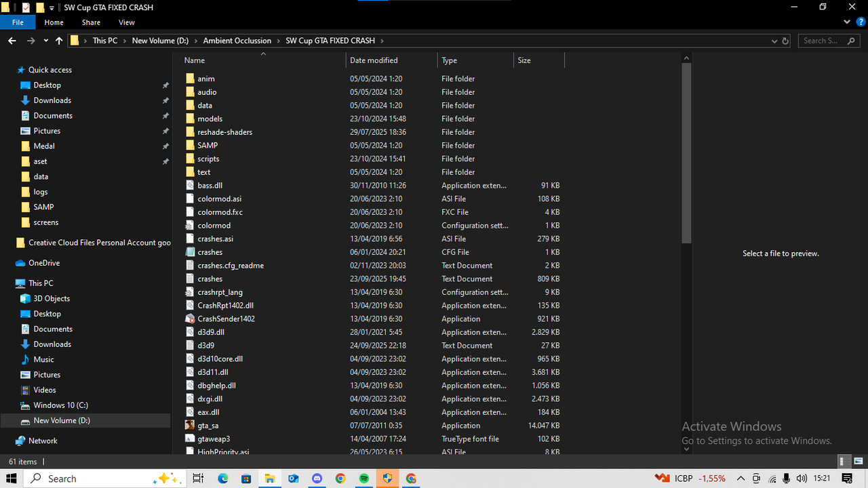The width and height of the screenshot is (868, 488).
Task: Unpin aset from Quick access pin icon
Action: click(165, 161)
